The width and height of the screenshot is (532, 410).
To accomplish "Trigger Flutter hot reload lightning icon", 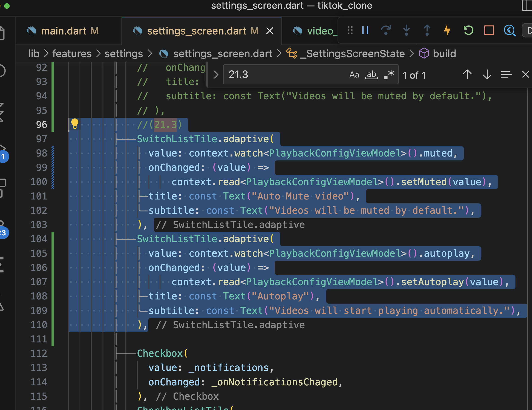I will coord(447,30).
